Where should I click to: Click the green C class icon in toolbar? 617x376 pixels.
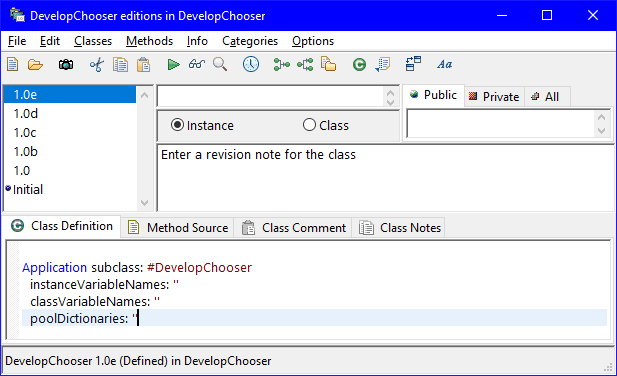pos(359,65)
